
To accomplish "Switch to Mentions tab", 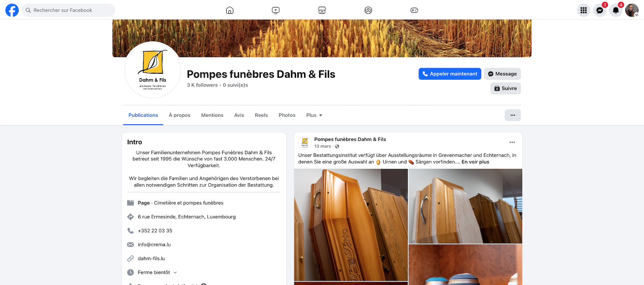I will (x=212, y=115).
